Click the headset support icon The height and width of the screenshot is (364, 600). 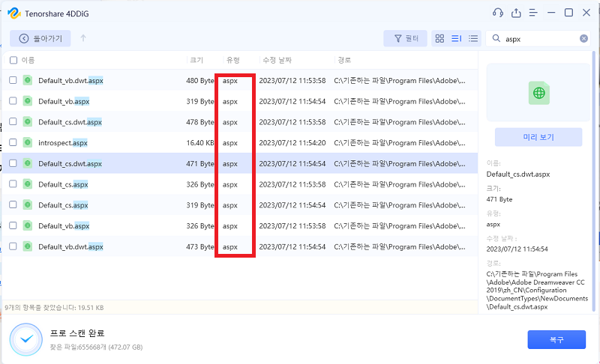pos(498,13)
